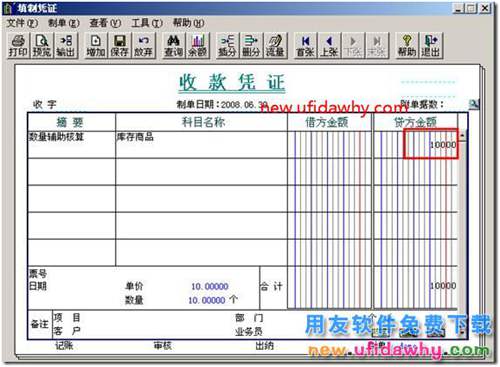Go to first voucher via 首张 icon

tap(305, 46)
